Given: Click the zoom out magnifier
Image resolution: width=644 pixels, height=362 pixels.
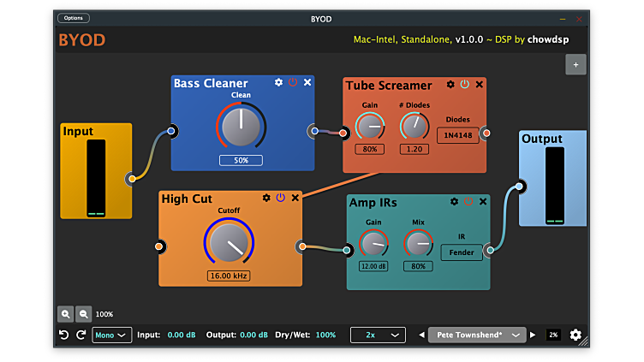Looking at the screenshot, I should (x=83, y=314).
